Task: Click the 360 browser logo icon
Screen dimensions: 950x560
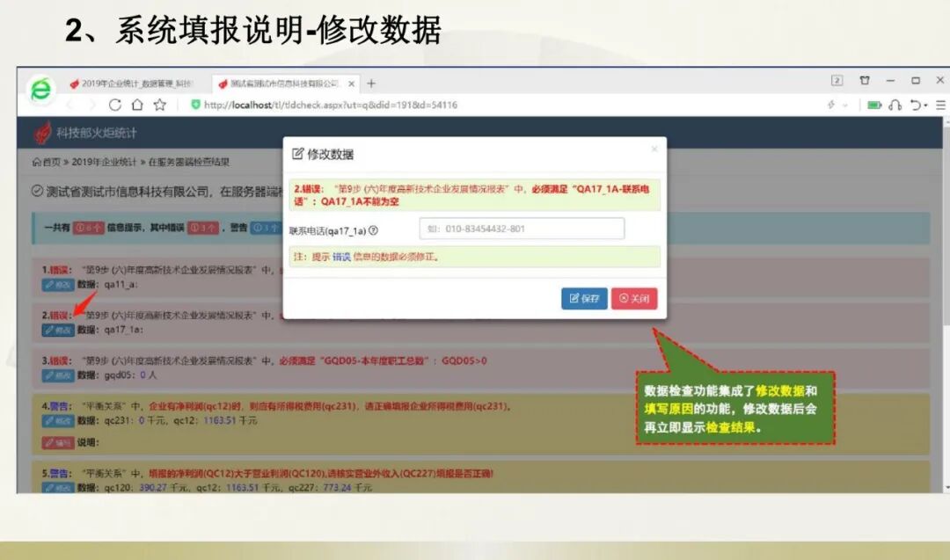Action: 40,90
